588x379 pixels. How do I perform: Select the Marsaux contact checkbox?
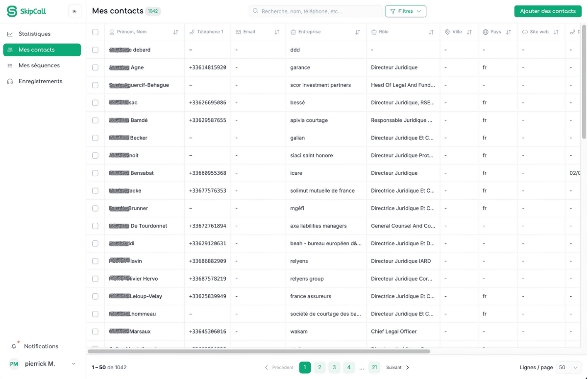pos(95,332)
